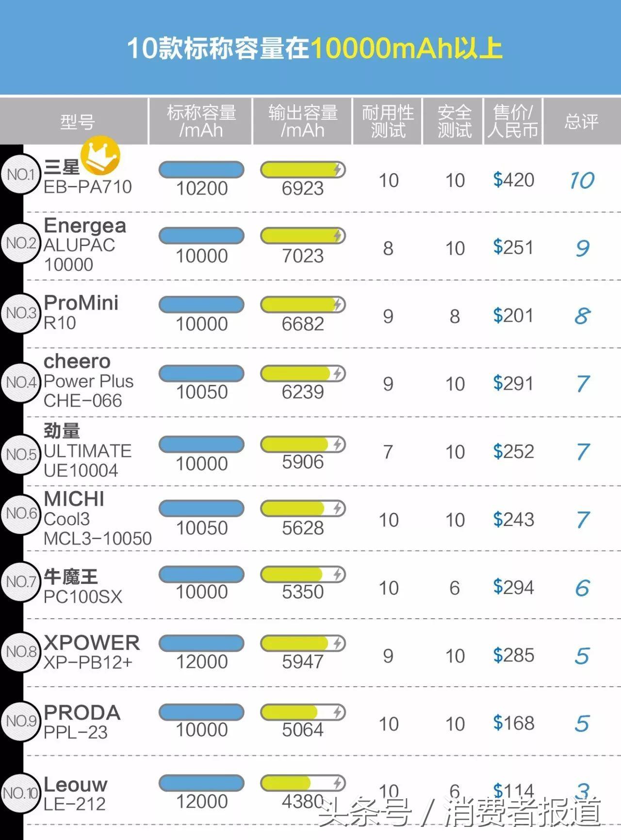Click the NO.10 rank badge for Leouw
The height and width of the screenshot is (840, 621).
click(x=20, y=793)
